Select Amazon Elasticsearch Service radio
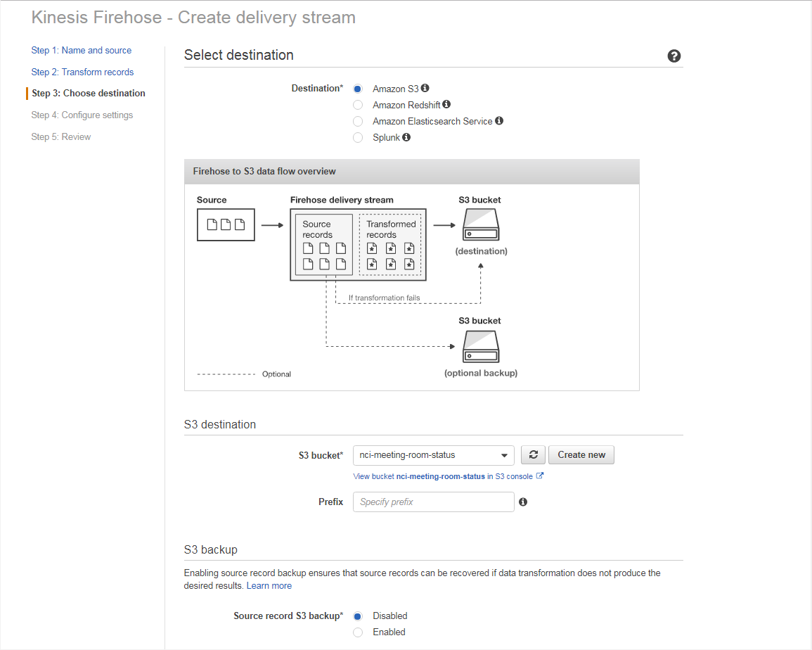 click(358, 121)
